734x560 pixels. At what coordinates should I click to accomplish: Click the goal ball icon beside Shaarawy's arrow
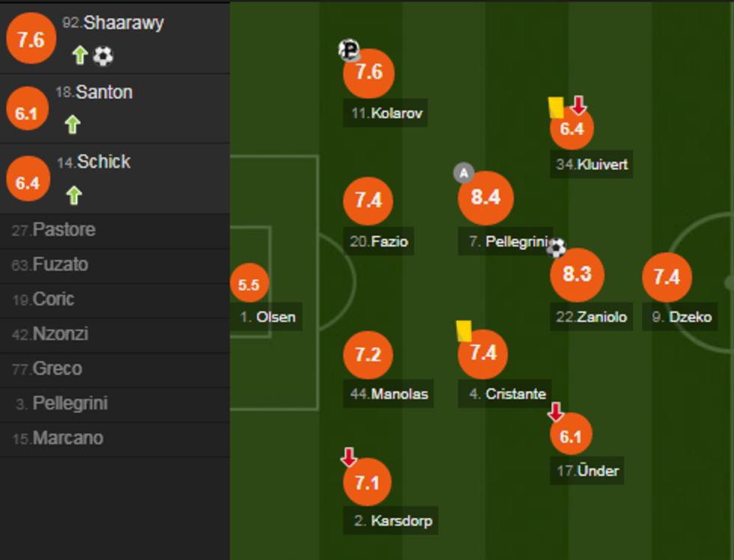[103, 55]
